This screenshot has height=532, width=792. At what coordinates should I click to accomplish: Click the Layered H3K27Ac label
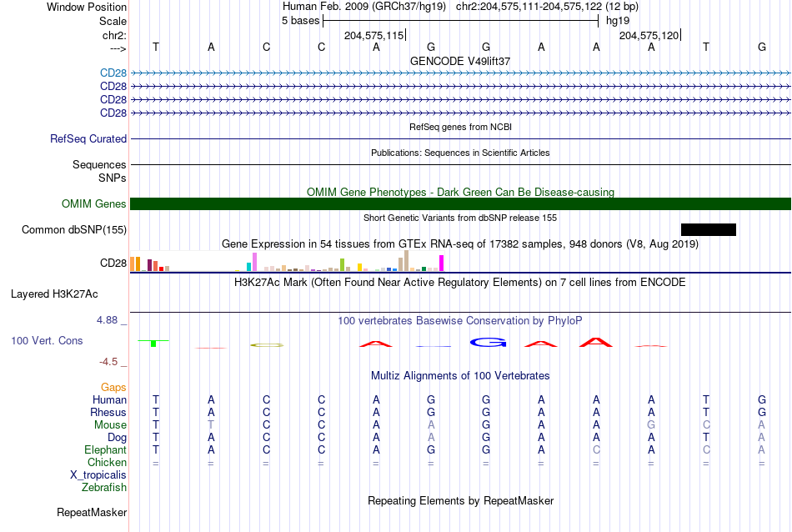click(x=54, y=294)
